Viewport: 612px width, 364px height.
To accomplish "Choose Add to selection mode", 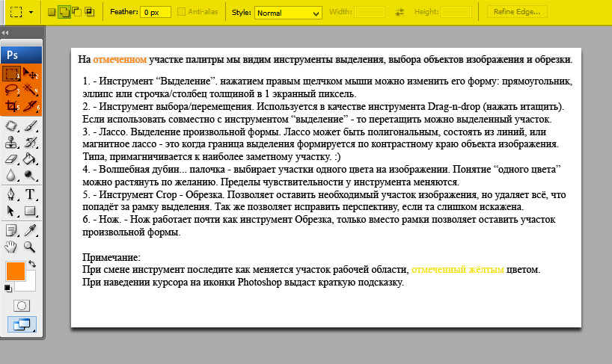I will point(64,12).
